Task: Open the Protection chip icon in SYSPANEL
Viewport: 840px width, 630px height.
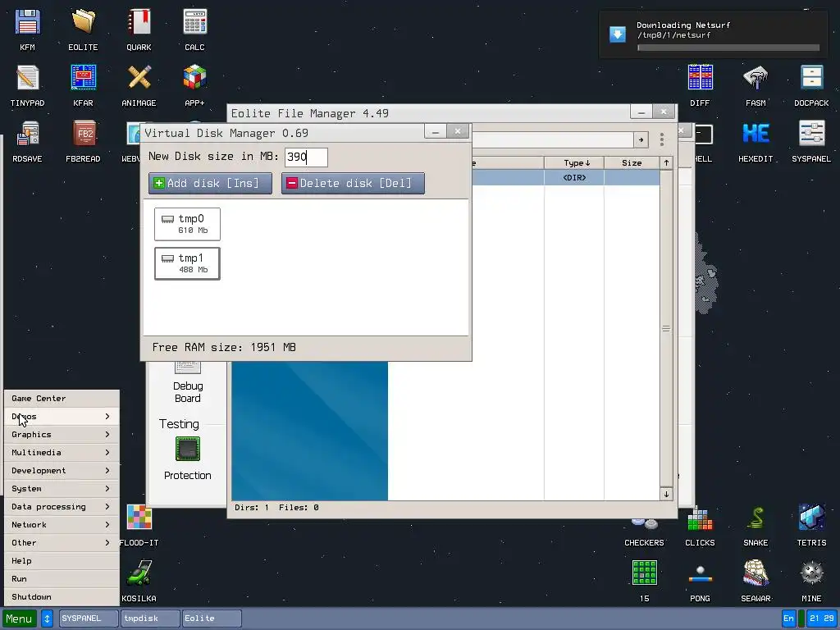Action: pos(188,449)
